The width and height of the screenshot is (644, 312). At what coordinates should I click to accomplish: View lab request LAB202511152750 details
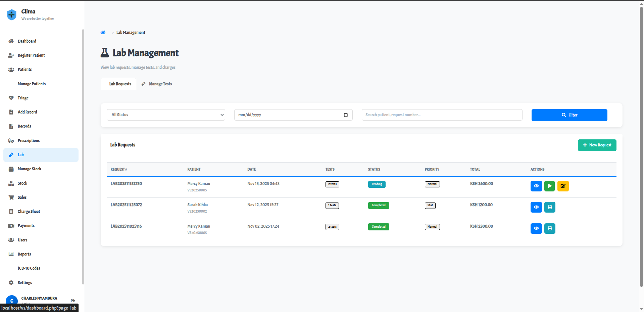click(x=536, y=186)
